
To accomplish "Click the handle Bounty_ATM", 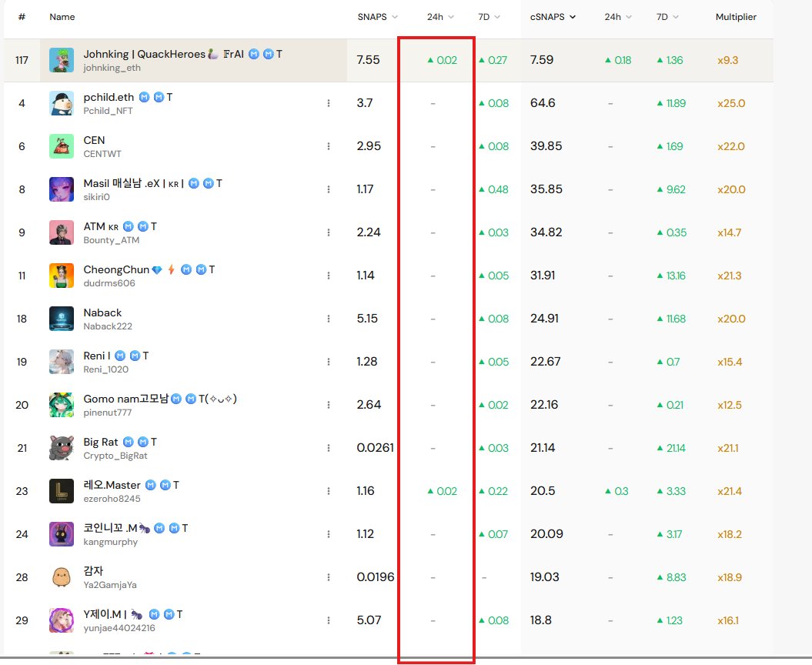I will [112, 240].
